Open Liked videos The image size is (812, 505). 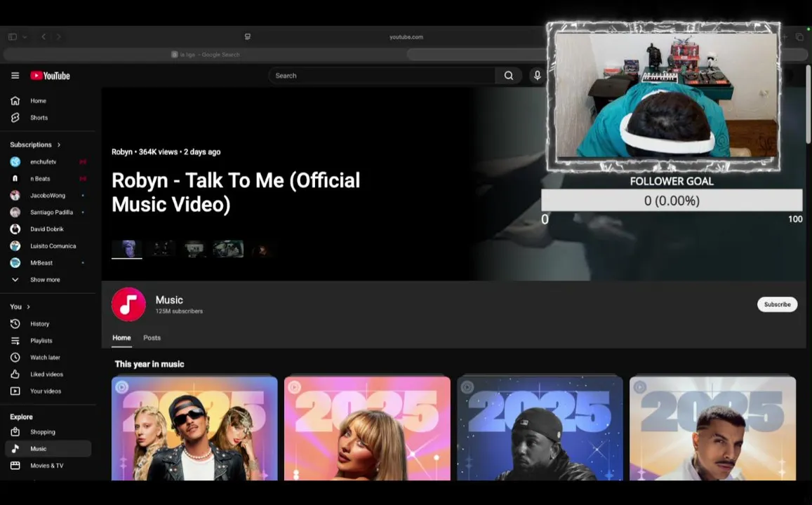click(x=48, y=374)
